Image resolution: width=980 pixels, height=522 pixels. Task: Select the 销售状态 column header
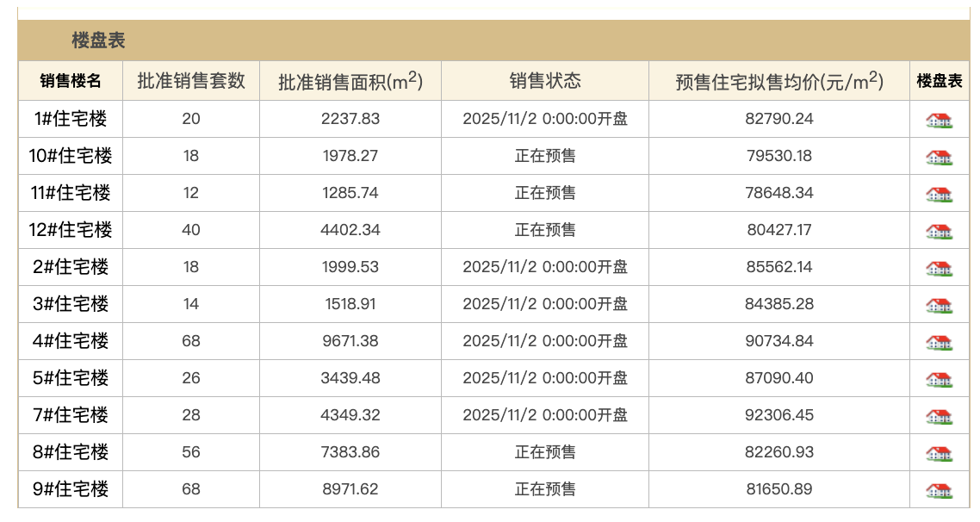[545, 81]
